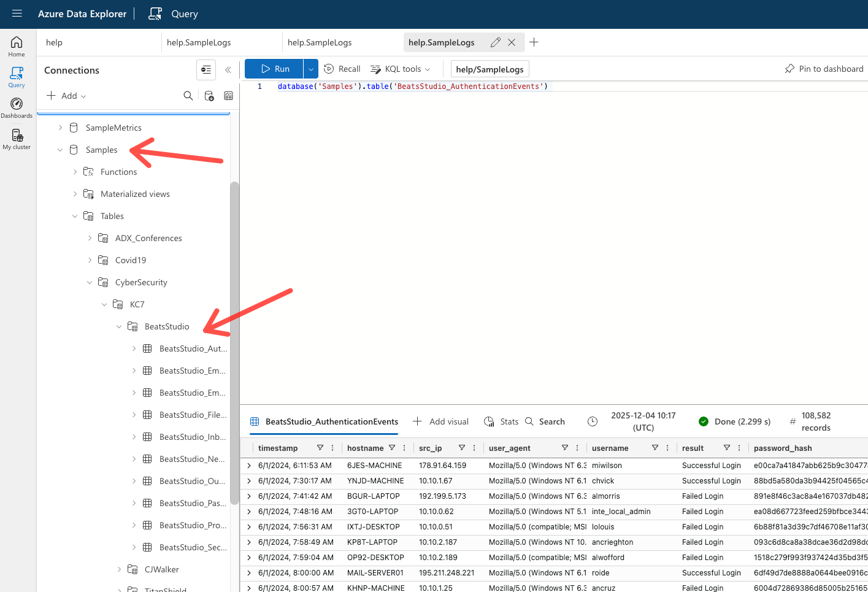The image size is (868, 592).
Task: Filter the hostname column
Action: pos(392,448)
